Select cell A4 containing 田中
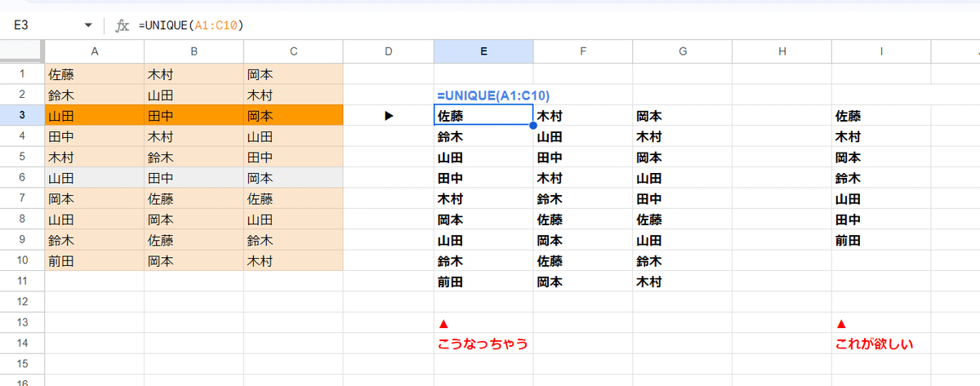Screen dimensions: 980x386 tap(95, 136)
